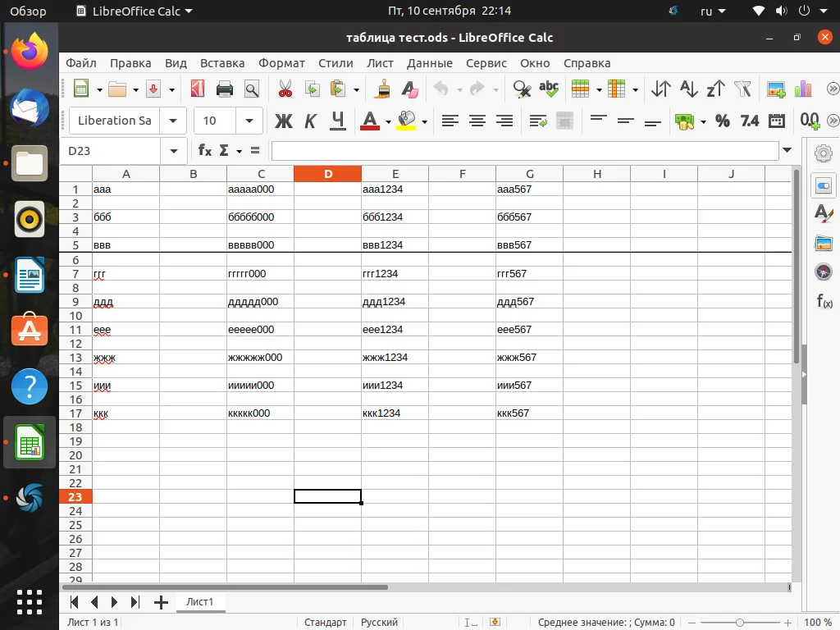
Task: Open the Формат menu
Action: coord(281,63)
